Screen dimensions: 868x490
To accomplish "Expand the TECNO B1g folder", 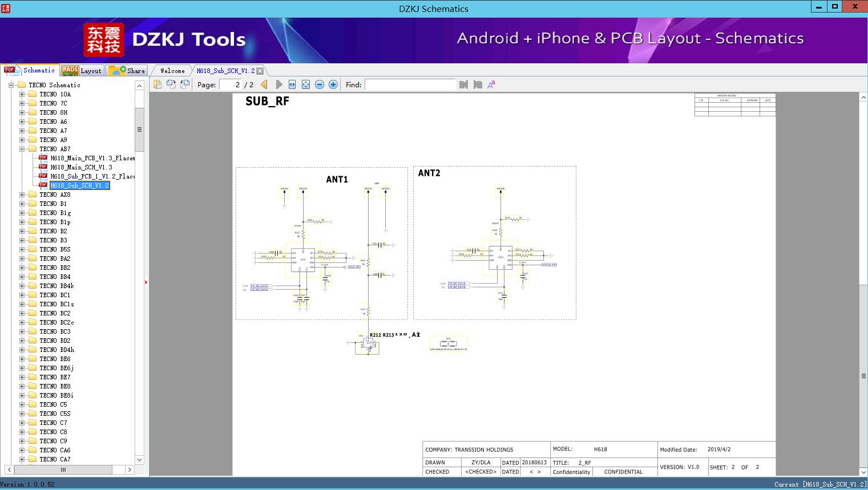I will coord(22,213).
